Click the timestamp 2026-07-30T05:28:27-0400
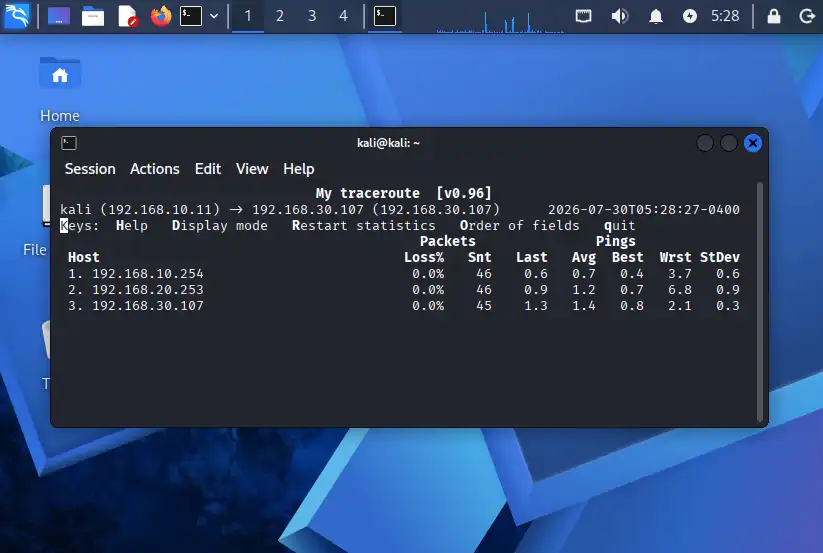The height and width of the screenshot is (553, 823). click(644, 210)
